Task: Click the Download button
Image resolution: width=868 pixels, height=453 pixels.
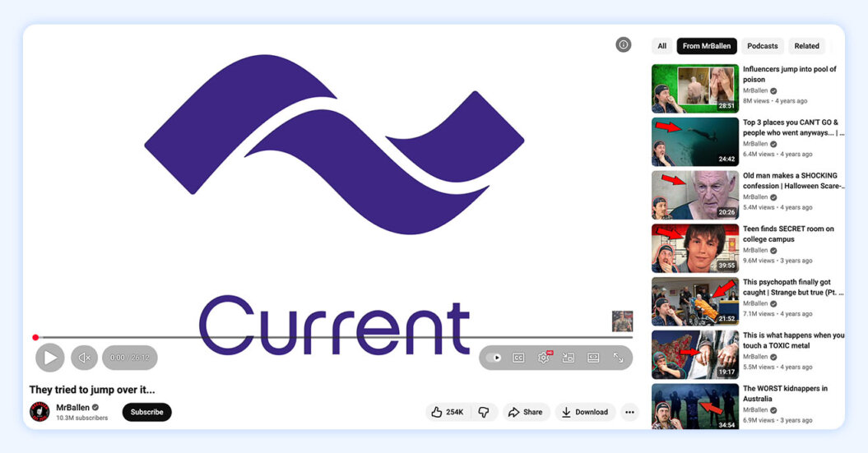Action: [584, 412]
